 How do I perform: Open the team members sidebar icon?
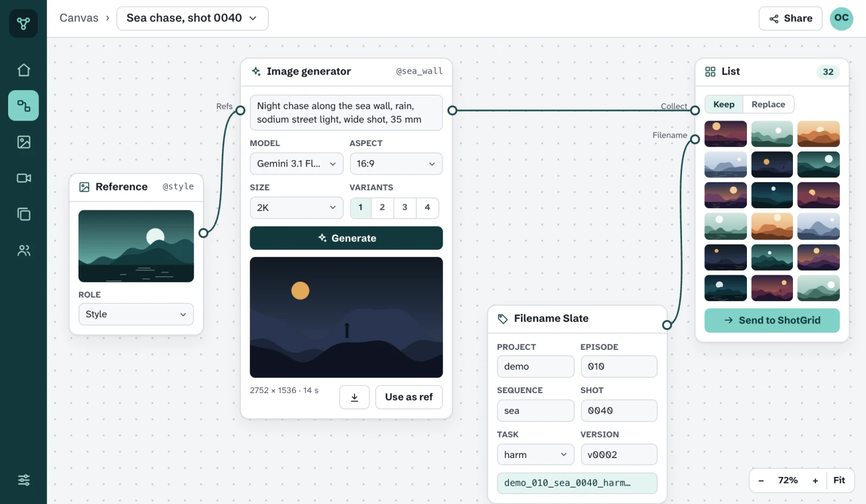click(x=23, y=250)
